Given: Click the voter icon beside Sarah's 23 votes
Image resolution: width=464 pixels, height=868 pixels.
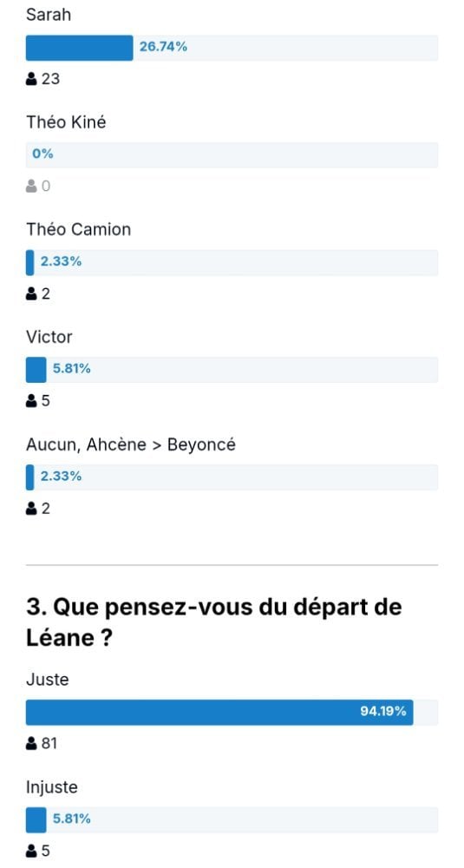Looking at the screenshot, I should click(x=31, y=79).
